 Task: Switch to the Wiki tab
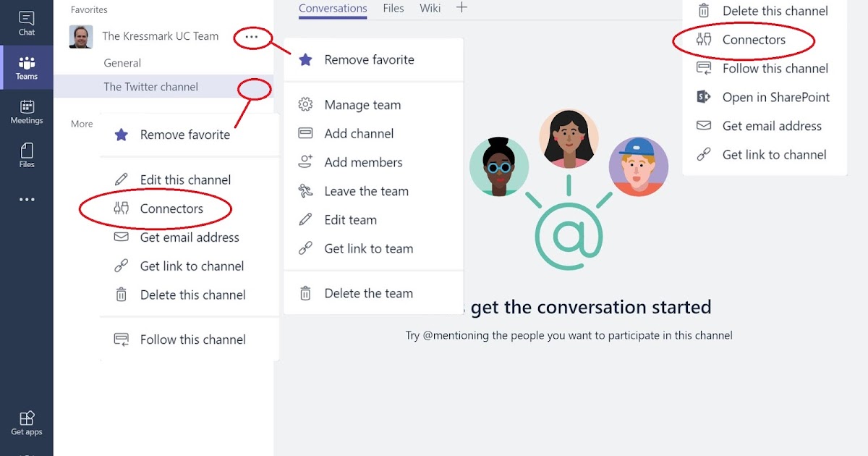[430, 8]
